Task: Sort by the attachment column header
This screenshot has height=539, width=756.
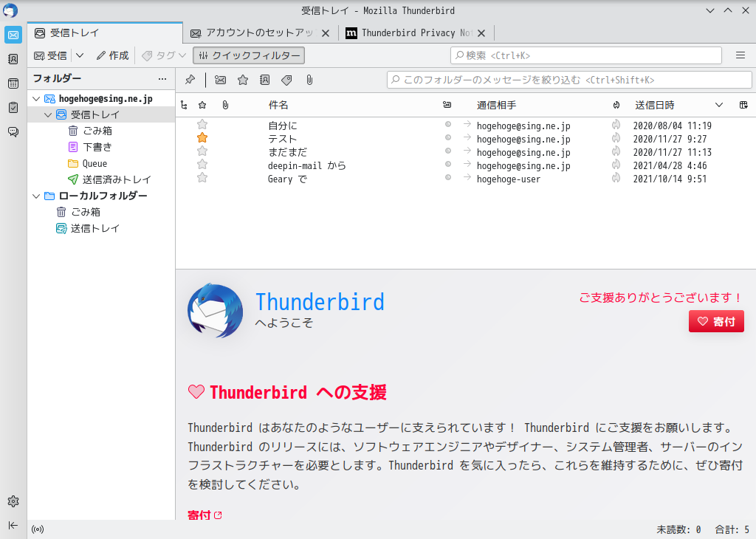Action: coord(225,105)
